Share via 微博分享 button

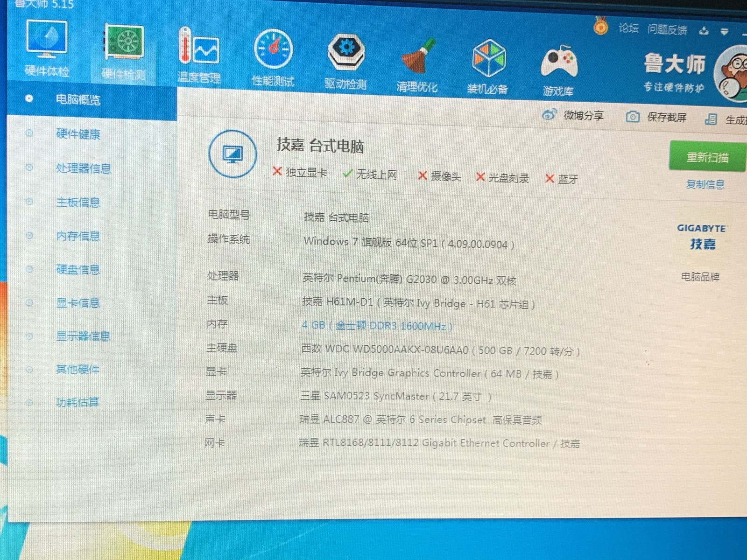(x=573, y=115)
